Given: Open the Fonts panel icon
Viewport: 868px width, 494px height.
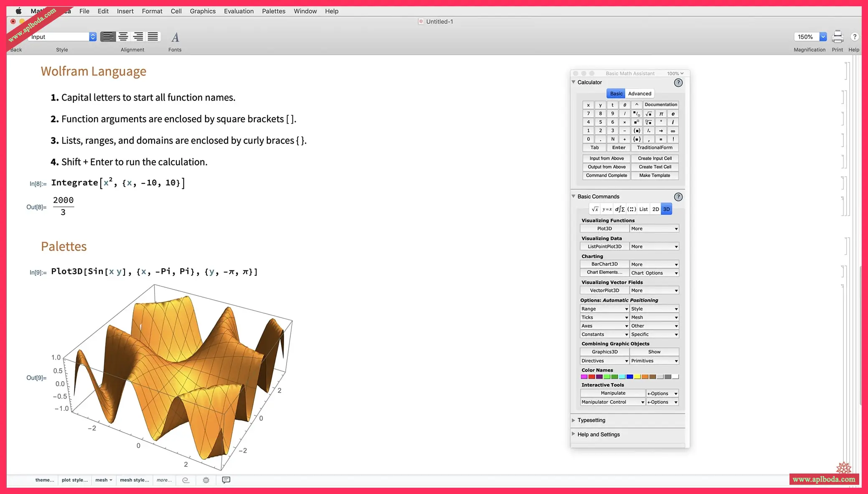Looking at the screenshot, I should point(175,37).
